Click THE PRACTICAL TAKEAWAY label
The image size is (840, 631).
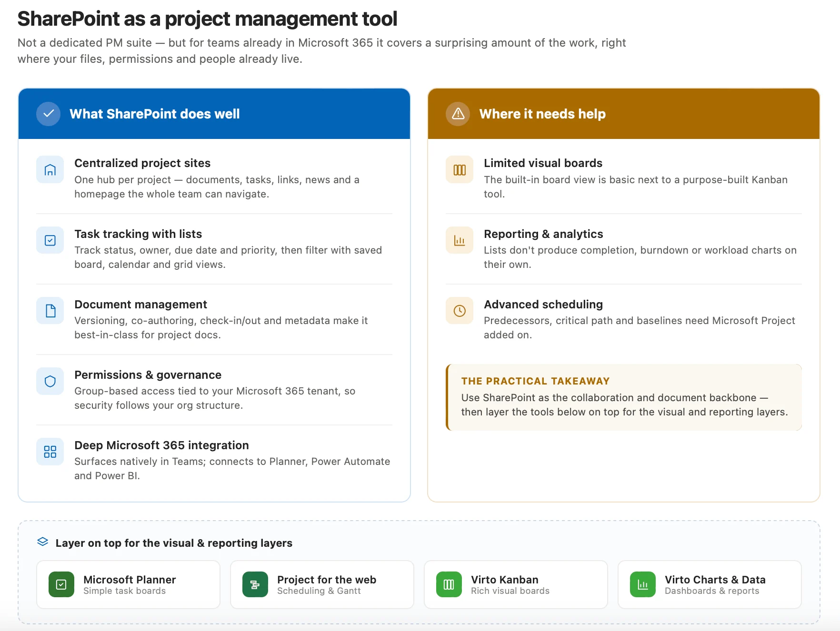coord(535,381)
